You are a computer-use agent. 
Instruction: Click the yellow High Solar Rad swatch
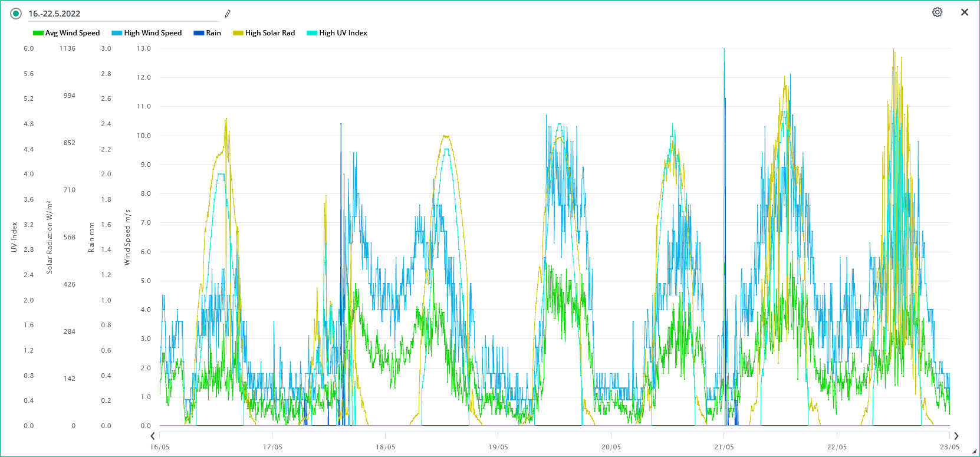(238, 33)
